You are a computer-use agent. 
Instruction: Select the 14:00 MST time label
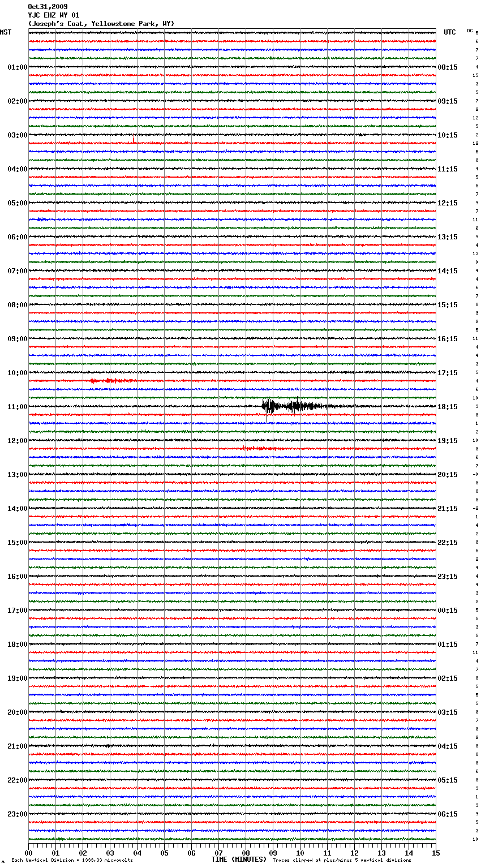pos(18,509)
